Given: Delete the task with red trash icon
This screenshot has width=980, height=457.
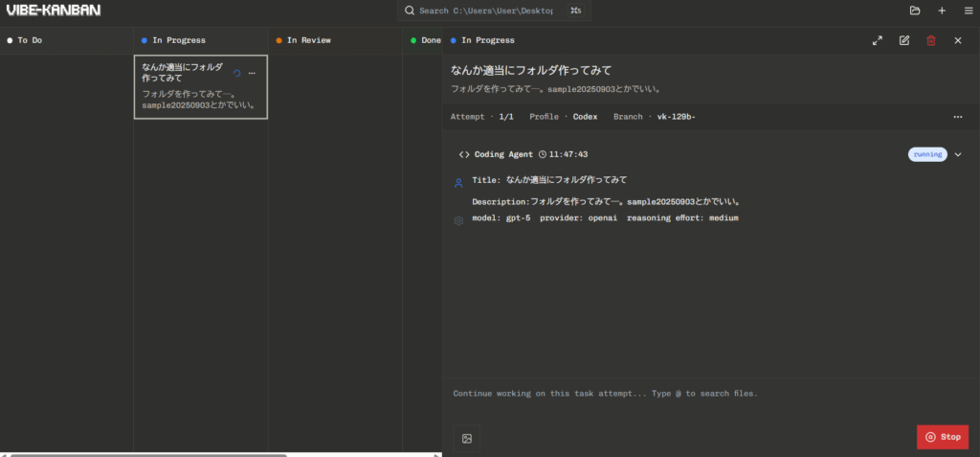Looking at the screenshot, I should [x=931, y=40].
